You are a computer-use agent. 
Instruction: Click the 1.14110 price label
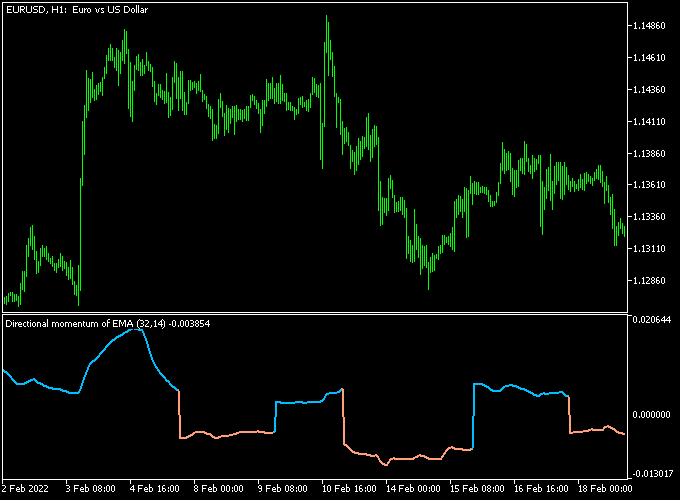point(649,122)
